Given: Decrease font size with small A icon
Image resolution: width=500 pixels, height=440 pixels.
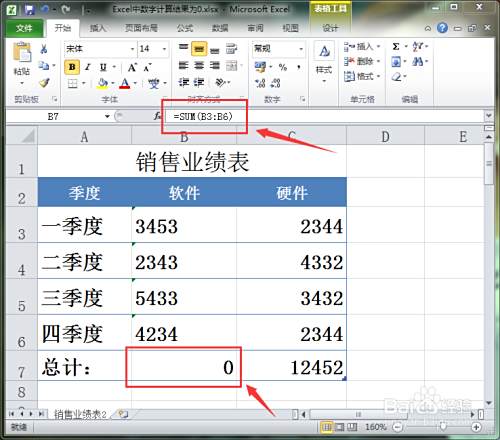Looking at the screenshot, I should point(147,68).
